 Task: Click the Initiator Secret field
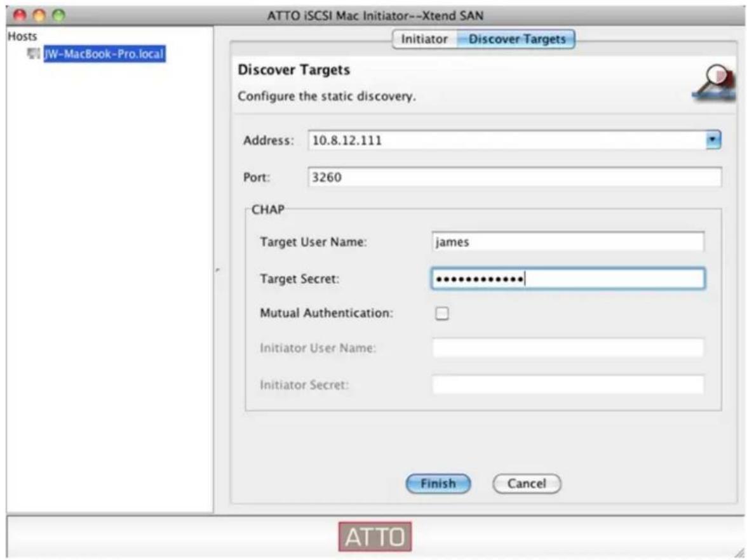568,384
